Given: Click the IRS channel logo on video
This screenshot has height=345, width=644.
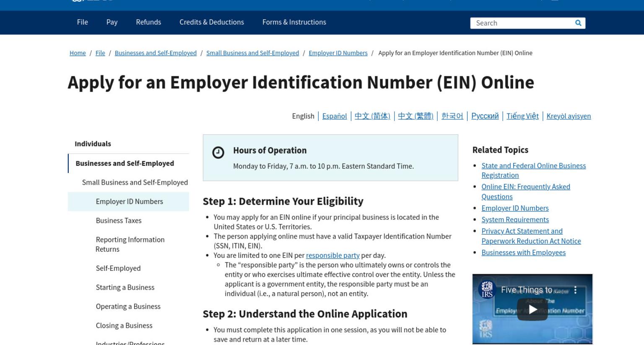Looking at the screenshot, I should [x=487, y=289].
